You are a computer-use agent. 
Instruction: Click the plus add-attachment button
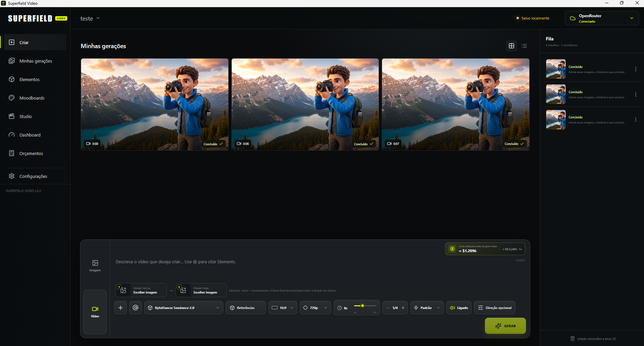tap(120, 308)
